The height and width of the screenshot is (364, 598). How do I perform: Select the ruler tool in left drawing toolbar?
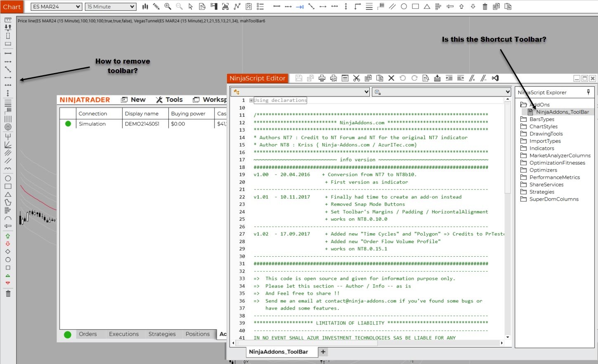tap(8, 19)
